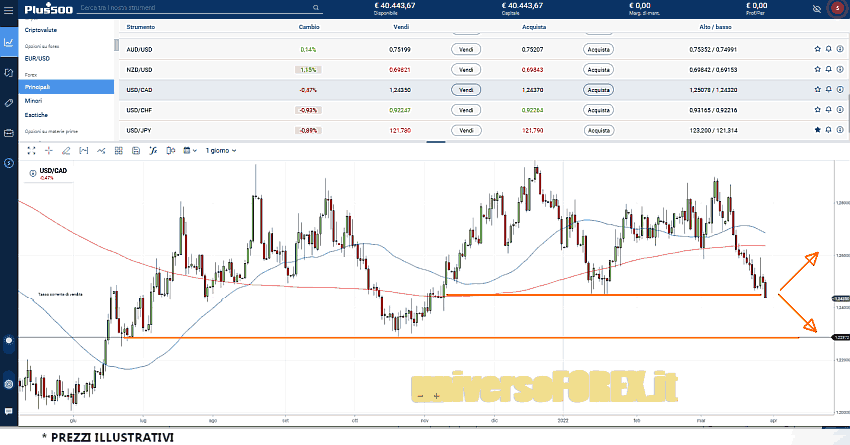Image resolution: width=850 pixels, height=445 pixels.
Task: Open the '1 giorno' timeframe dropdown
Action: (x=222, y=150)
